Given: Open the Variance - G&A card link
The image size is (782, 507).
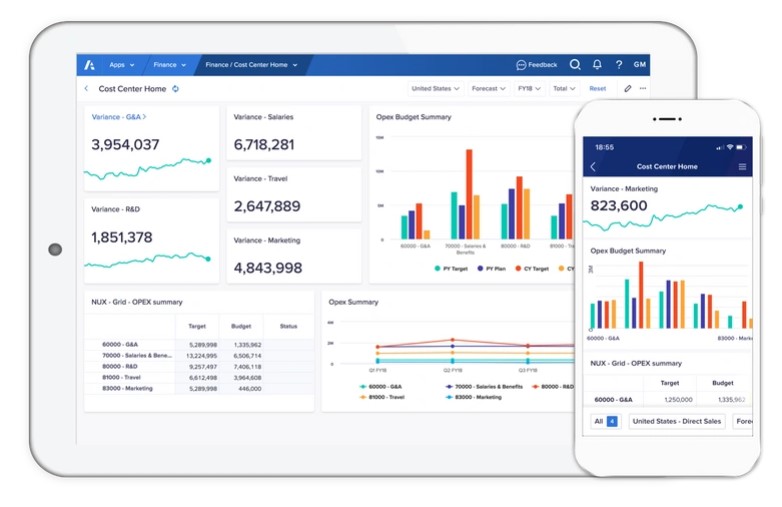Looking at the screenshot, I should tap(118, 117).
